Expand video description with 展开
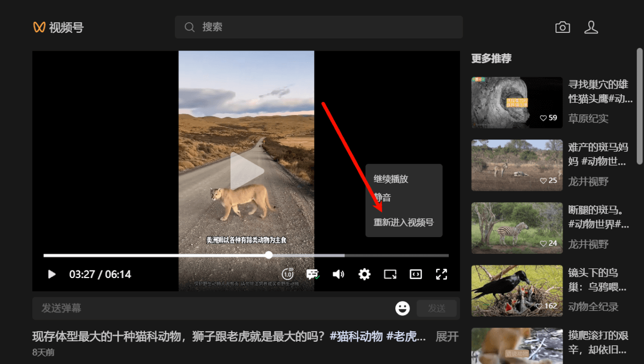644x364 pixels. click(447, 336)
